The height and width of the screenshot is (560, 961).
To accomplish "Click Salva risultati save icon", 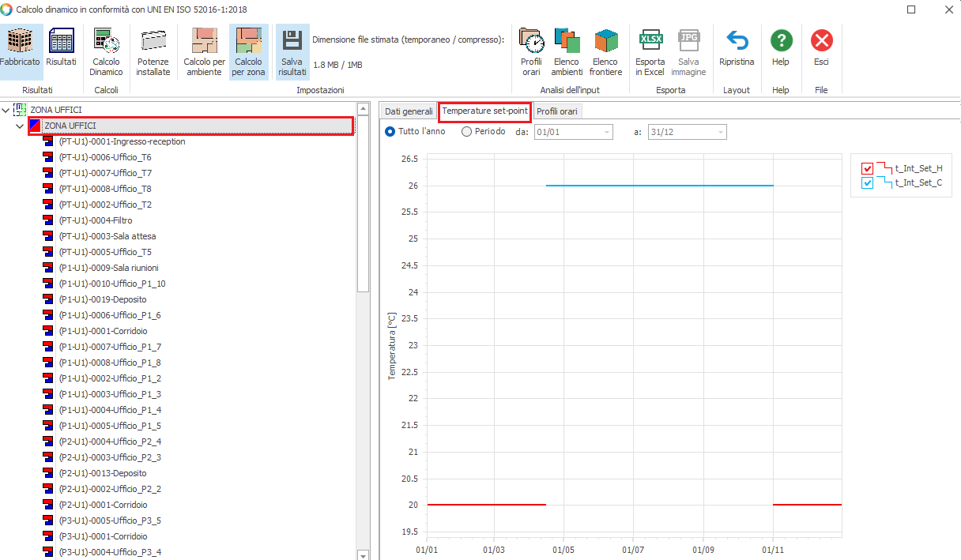I will click(292, 42).
